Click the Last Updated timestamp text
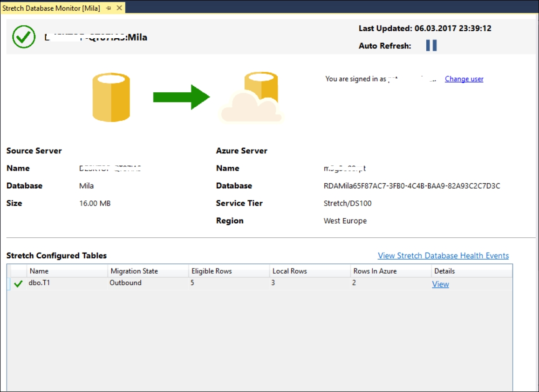The height and width of the screenshot is (392, 539). tap(425, 28)
